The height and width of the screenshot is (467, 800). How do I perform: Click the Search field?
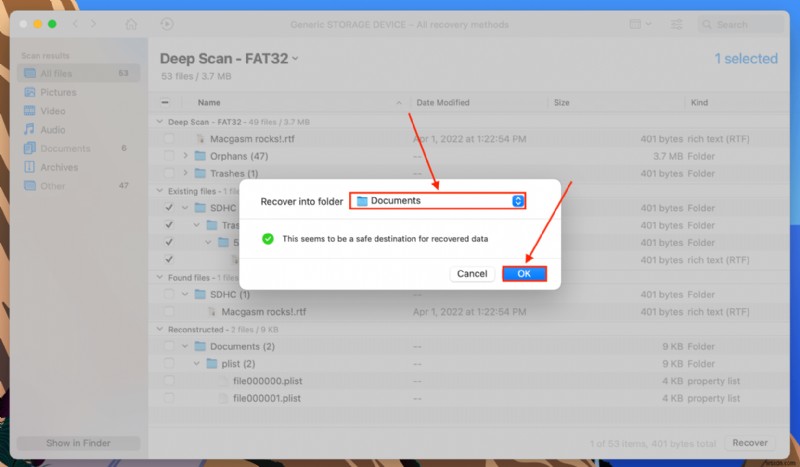[x=740, y=24]
